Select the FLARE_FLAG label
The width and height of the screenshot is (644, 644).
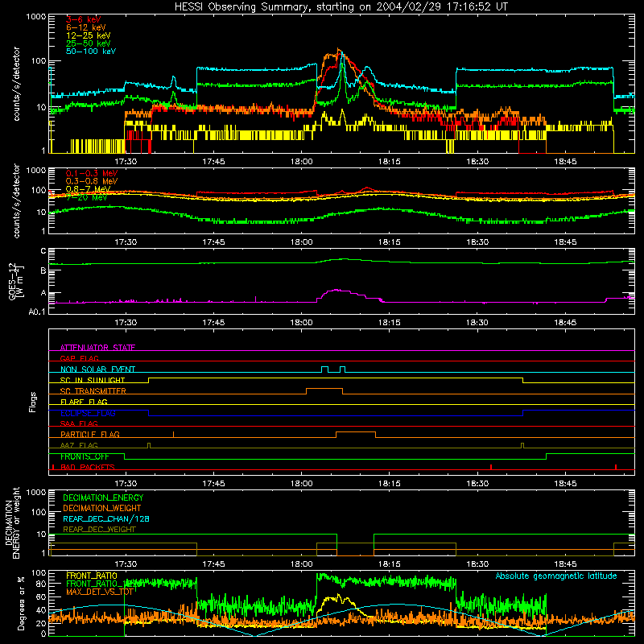[84, 402]
